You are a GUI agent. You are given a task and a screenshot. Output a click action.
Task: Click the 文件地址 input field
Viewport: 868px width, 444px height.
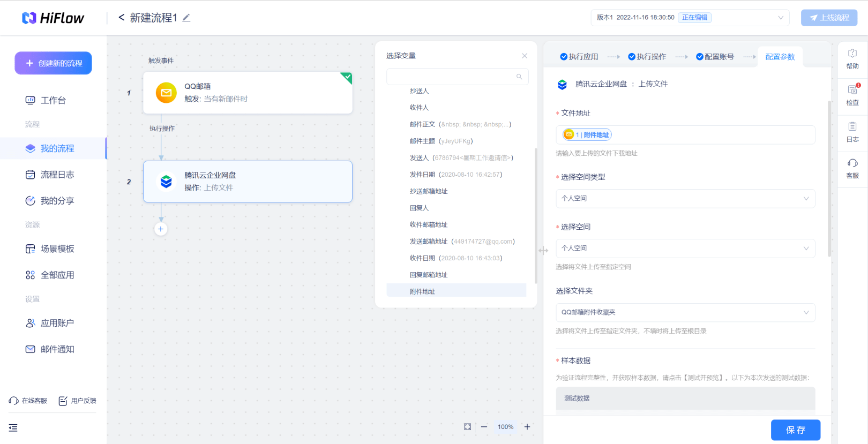(x=685, y=135)
